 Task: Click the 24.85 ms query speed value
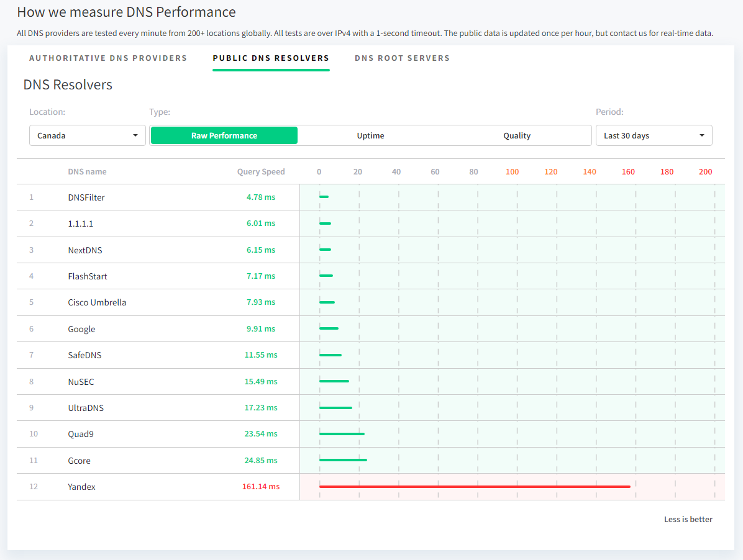(261, 460)
